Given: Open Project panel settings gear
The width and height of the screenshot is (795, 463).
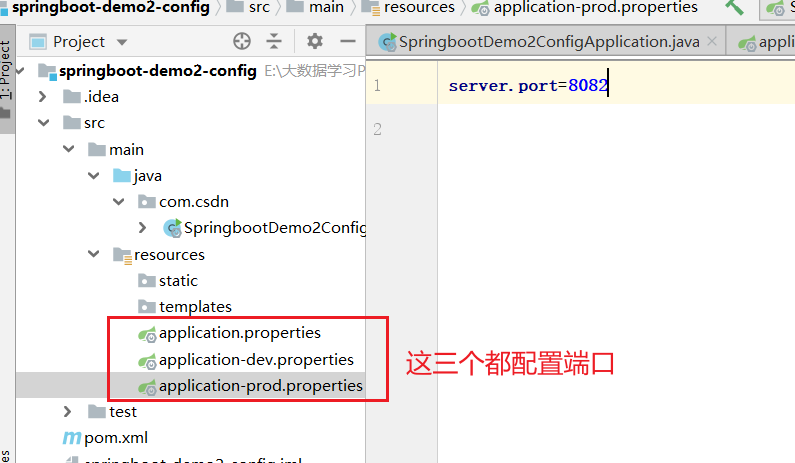Looking at the screenshot, I should pyautogui.click(x=315, y=41).
